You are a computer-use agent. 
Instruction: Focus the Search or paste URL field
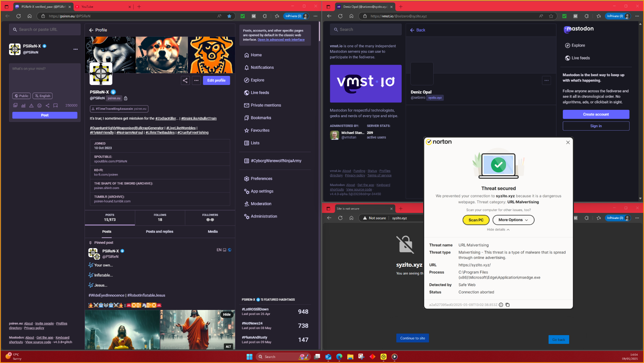click(x=45, y=30)
